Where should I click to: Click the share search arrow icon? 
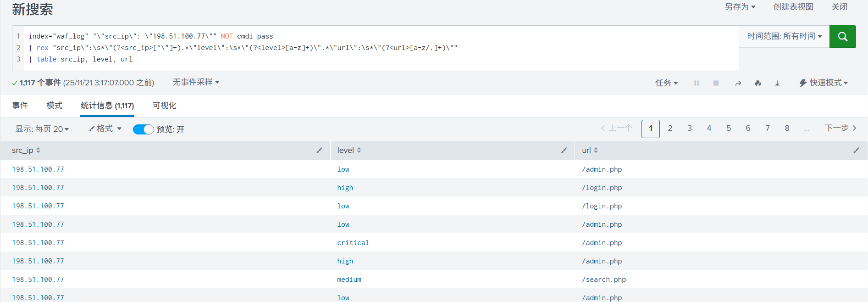click(738, 83)
